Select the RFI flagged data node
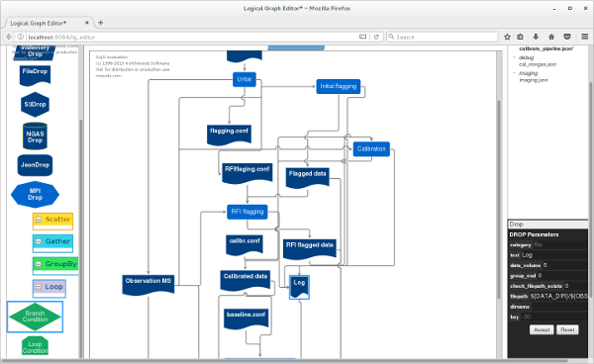This screenshot has width=594, height=364. (310, 249)
